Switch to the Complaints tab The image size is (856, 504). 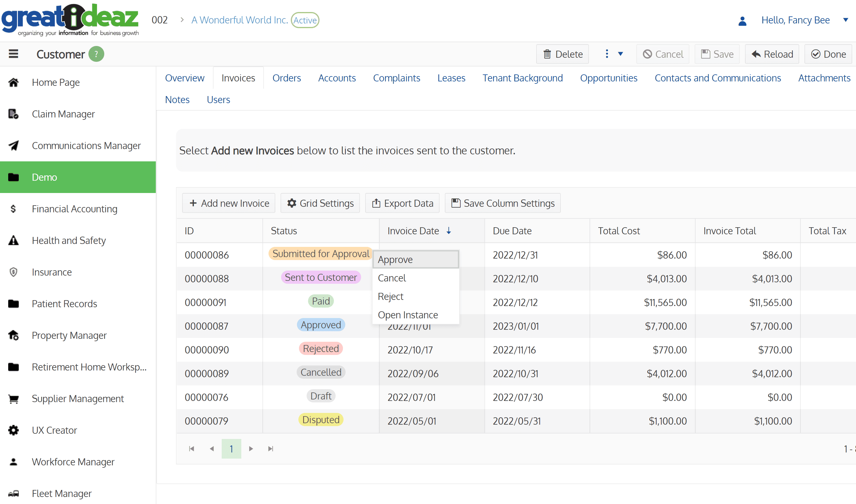[x=397, y=78]
